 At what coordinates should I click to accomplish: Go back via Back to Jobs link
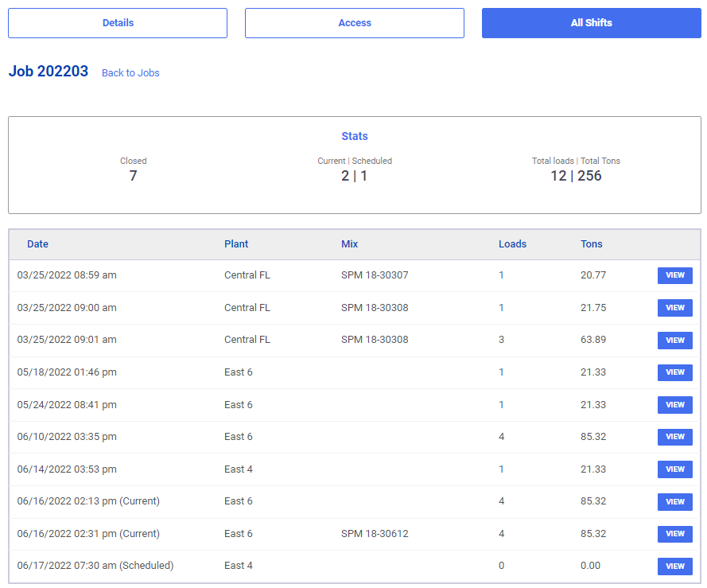click(x=130, y=72)
